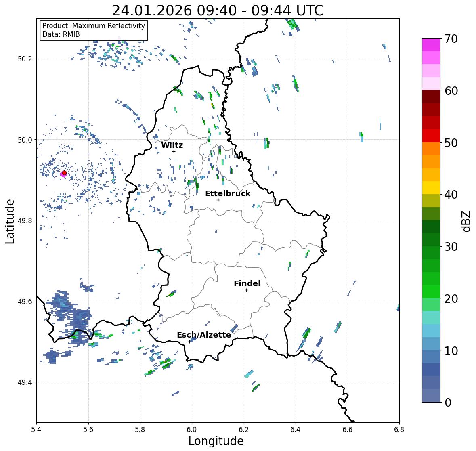Click the 'Data: RMIB' legend text
Image resolution: width=476 pixels, height=451 pixels.
coord(61,34)
